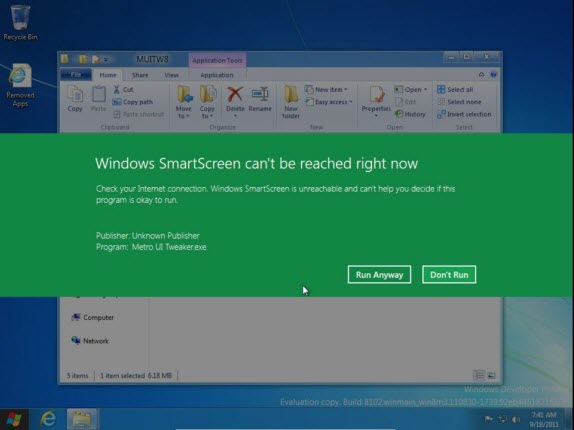
Task: Click the folder icon in title bar
Action: [65, 59]
